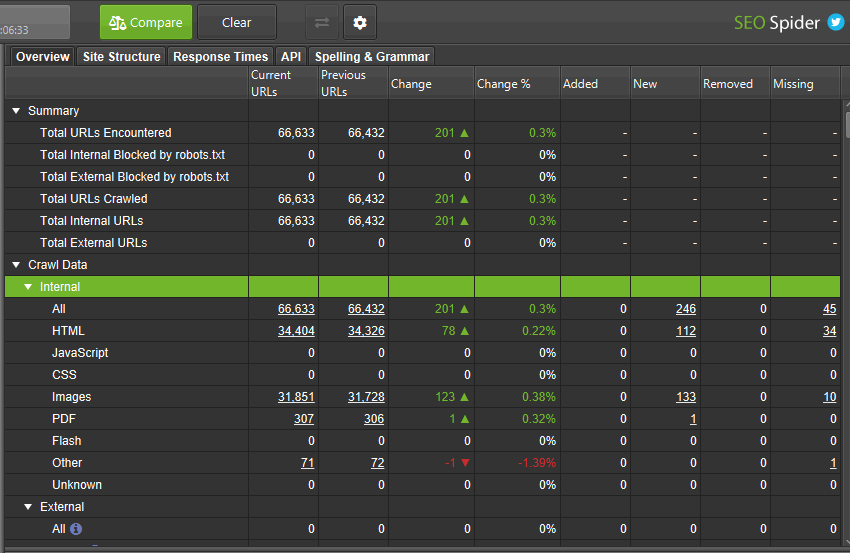Switch to the Site Structure tab
The image size is (850, 553).
pos(121,57)
